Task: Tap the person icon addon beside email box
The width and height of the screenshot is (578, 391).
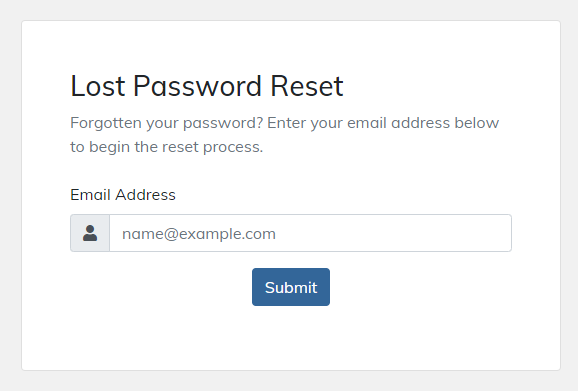Action: pos(90,233)
